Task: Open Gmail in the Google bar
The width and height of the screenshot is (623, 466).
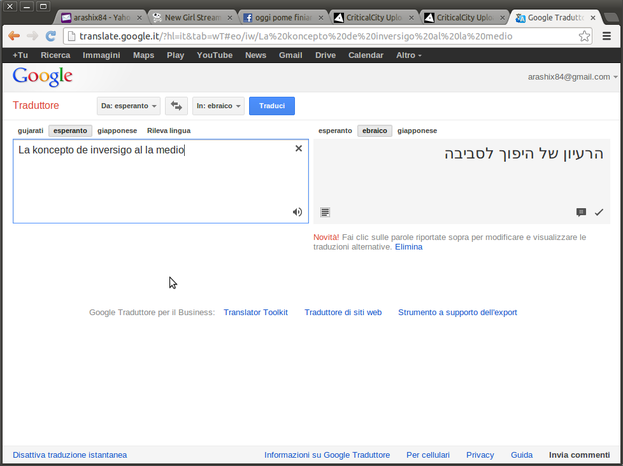Action: [x=290, y=55]
